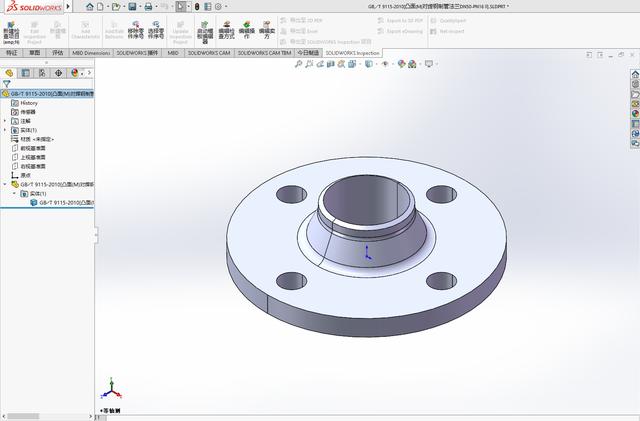Viewport: 640px width, 421px height.
Task: Click the Dynamic Annotation Views icon
Action: [341, 64]
